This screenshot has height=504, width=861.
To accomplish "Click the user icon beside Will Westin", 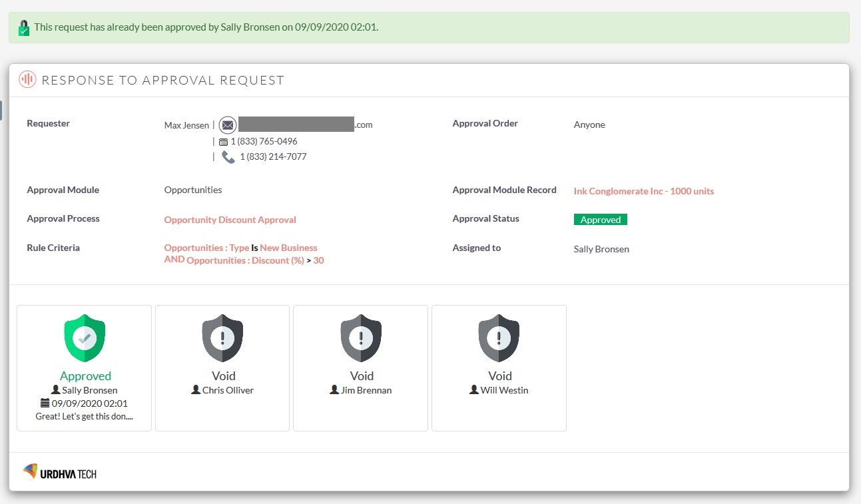I will point(474,389).
